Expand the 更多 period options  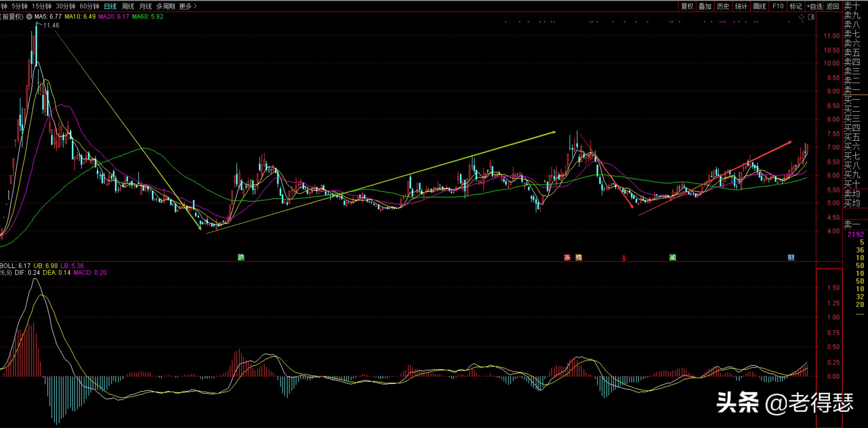188,6
